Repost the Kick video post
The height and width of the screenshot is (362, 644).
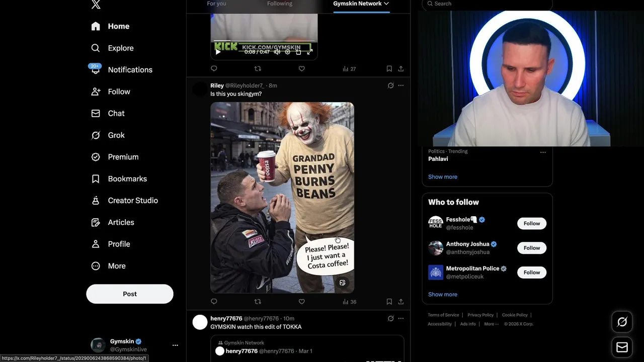click(x=258, y=69)
